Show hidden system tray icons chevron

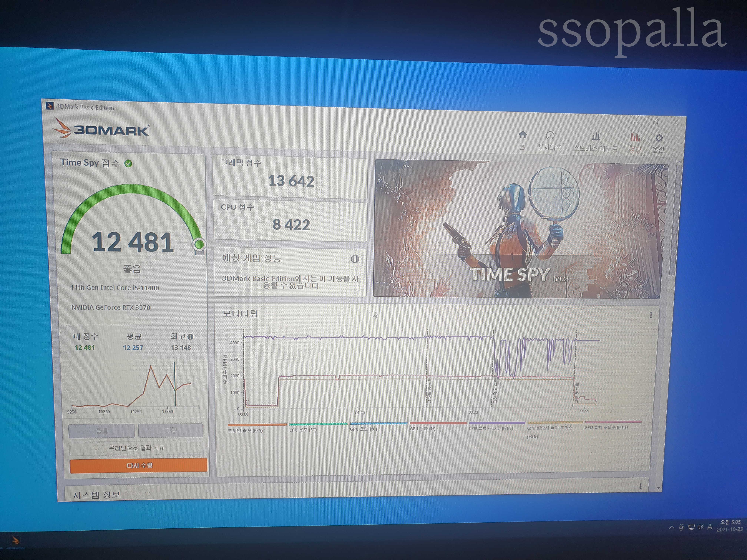pos(671,528)
